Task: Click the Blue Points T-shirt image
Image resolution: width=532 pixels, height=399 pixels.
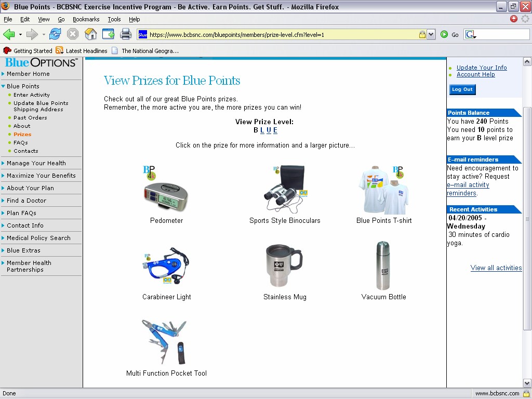Action: point(384,190)
